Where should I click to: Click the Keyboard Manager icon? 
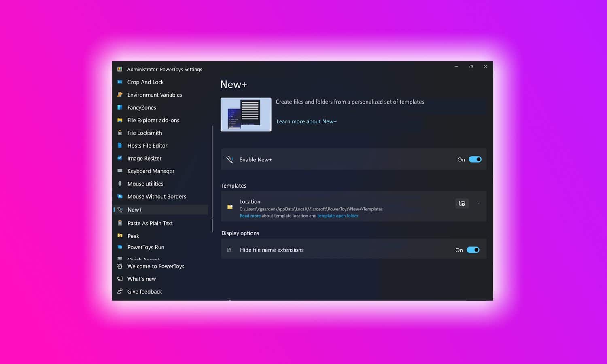(x=120, y=171)
